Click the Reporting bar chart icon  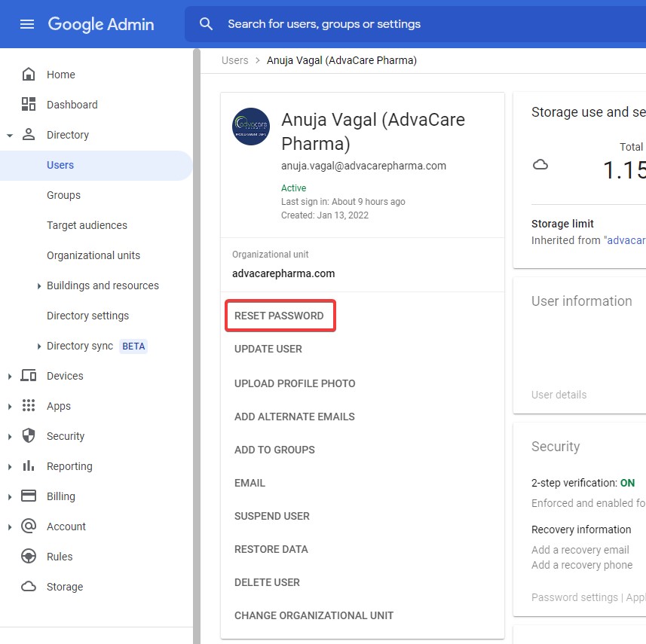pos(29,465)
